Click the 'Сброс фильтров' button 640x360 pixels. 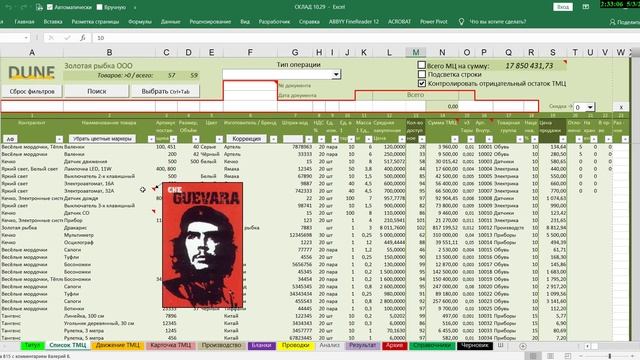tap(32, 91)
